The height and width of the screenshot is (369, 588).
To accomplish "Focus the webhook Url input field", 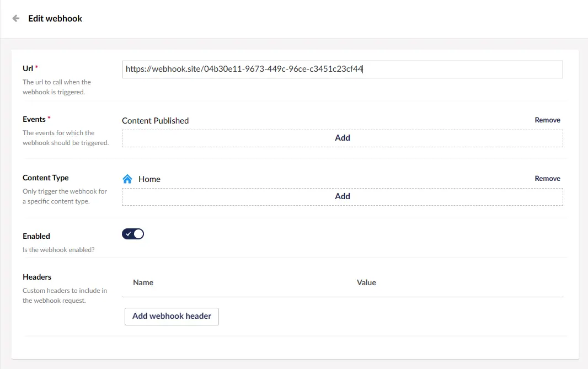I will pos(342,69).
